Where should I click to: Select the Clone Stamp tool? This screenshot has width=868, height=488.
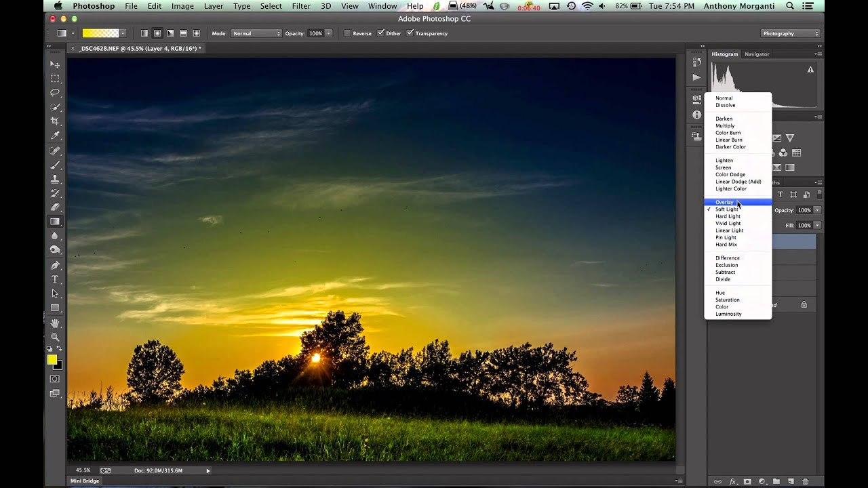click(x=55, y=179)
